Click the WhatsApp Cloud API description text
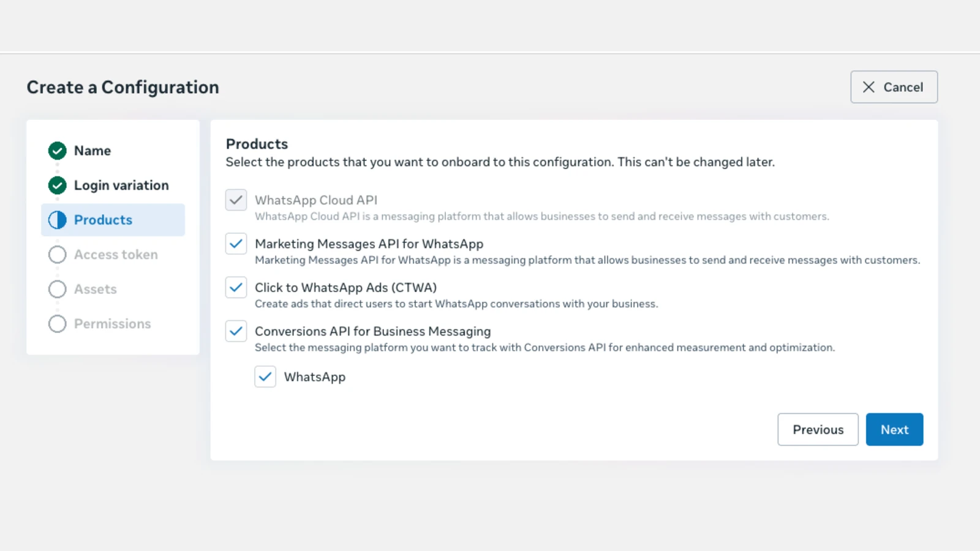The height and width of the screenshot is (551, 980). [542, 217]
